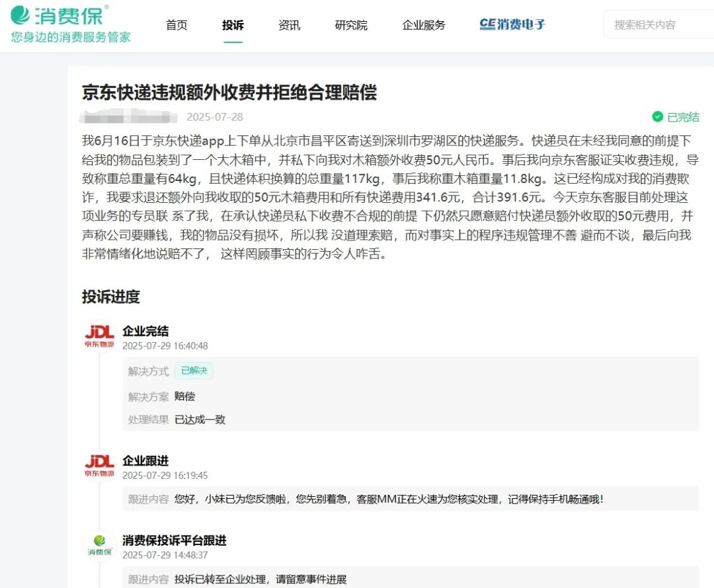Image resolution: width=714 pixels, height=588 pixels.
Task: Click the 企业完结 progress heading
Action: tap(145, 331)
